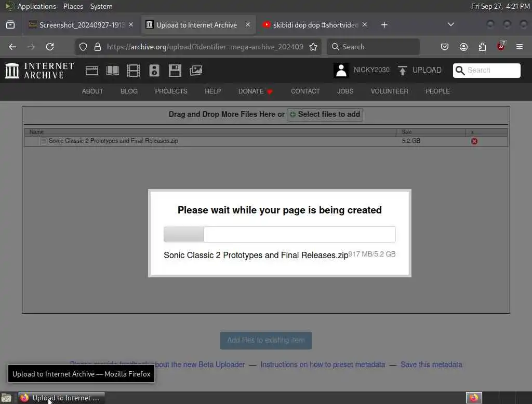The height and width of the screenshot is (404, 532).
Task: Click the Firefox Search box
Action: point(373,47)
